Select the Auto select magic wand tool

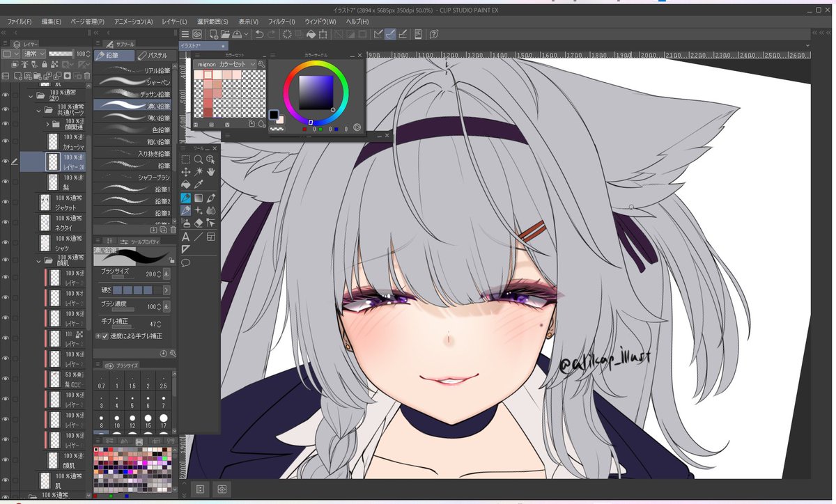(199, 172)
